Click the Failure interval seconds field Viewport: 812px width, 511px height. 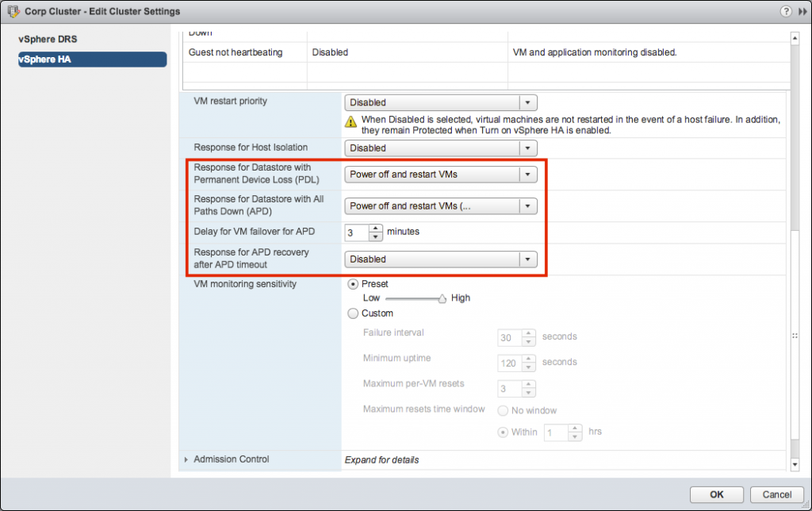point(510,338)
